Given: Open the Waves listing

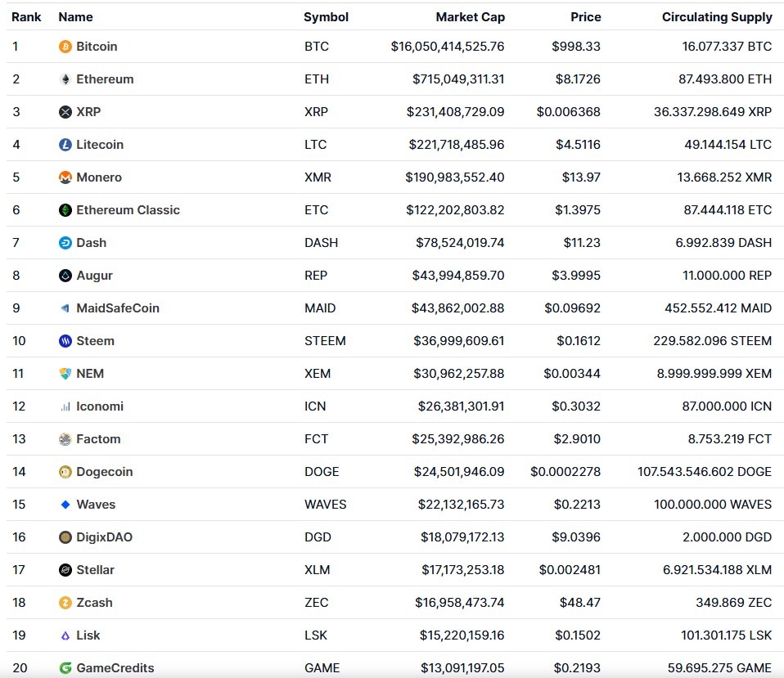Looking at the screenshot, I should point(94,505).
